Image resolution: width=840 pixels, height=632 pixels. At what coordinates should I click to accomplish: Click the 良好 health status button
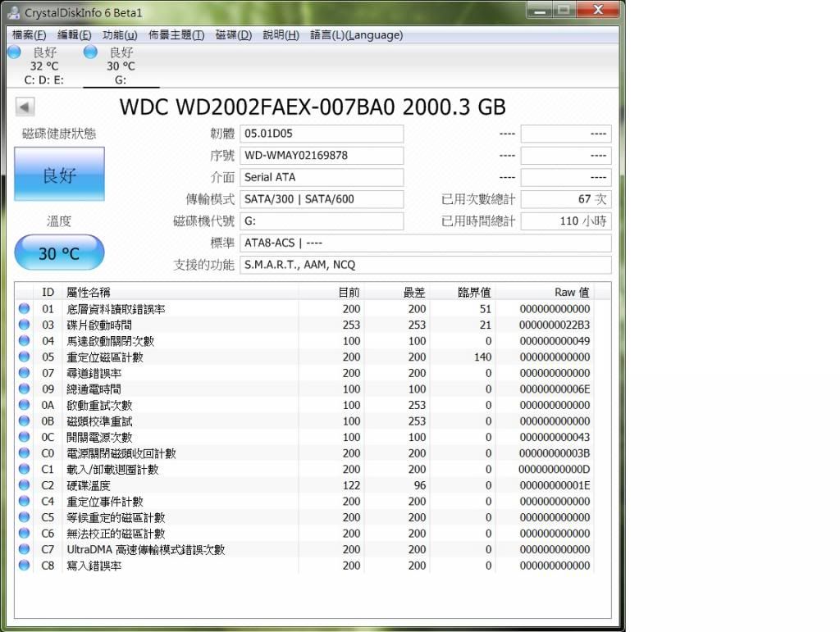click(59, 175)
